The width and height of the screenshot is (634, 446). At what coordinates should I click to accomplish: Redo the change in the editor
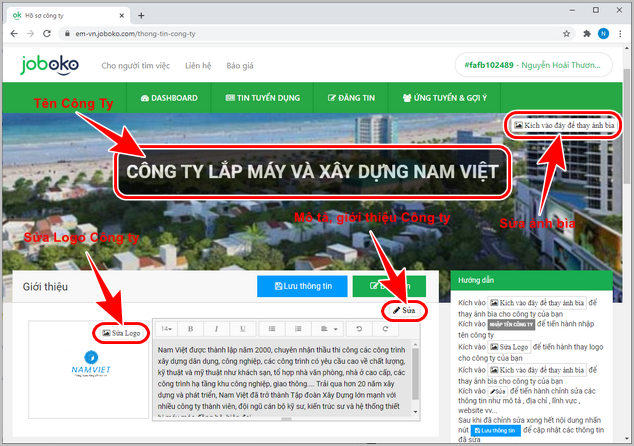385,329
